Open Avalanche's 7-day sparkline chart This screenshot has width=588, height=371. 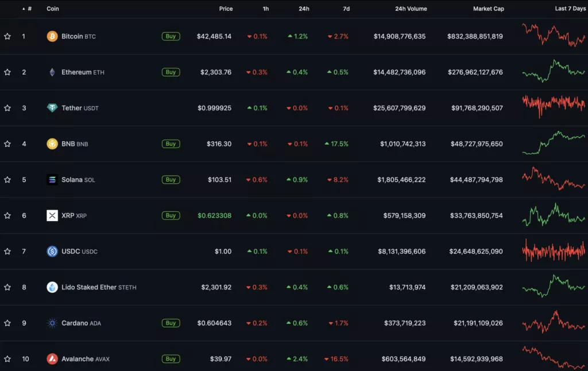[x=554, y=357]
